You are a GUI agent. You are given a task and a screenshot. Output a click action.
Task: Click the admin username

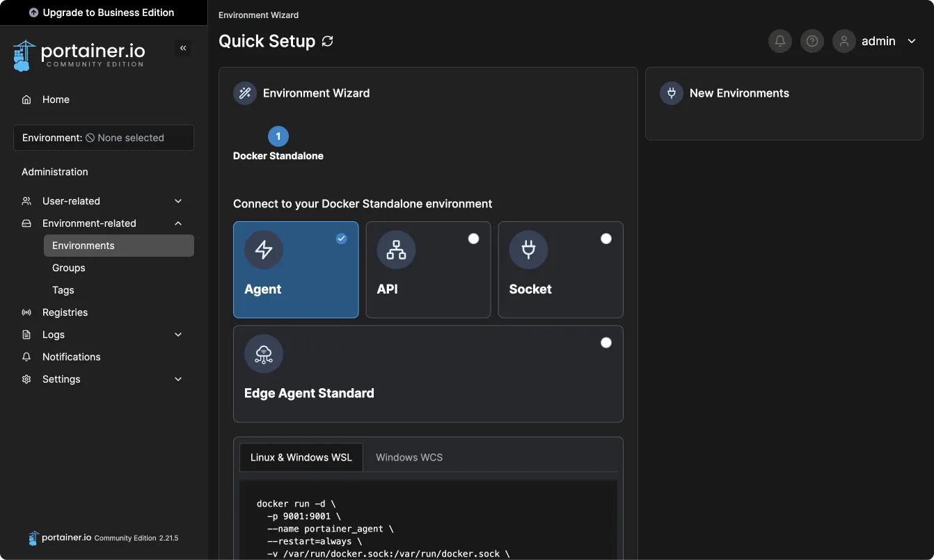tap(878, 41)
